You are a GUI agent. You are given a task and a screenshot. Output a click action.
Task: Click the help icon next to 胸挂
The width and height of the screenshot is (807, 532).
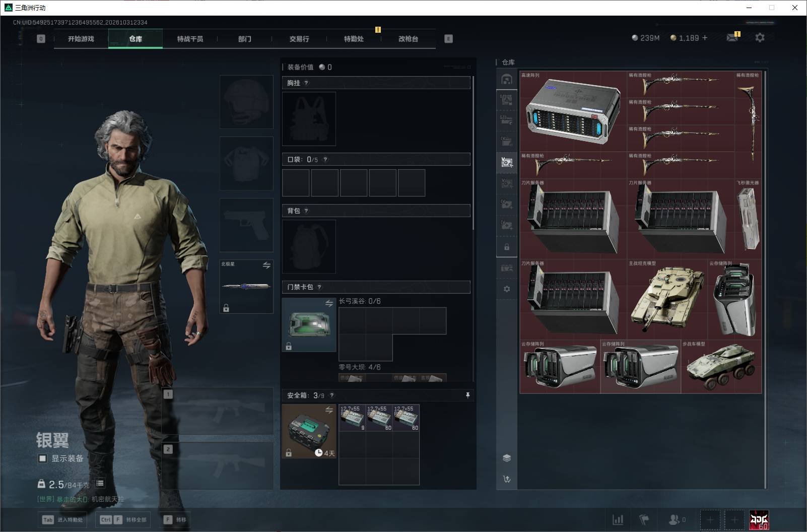coord(306,83)
